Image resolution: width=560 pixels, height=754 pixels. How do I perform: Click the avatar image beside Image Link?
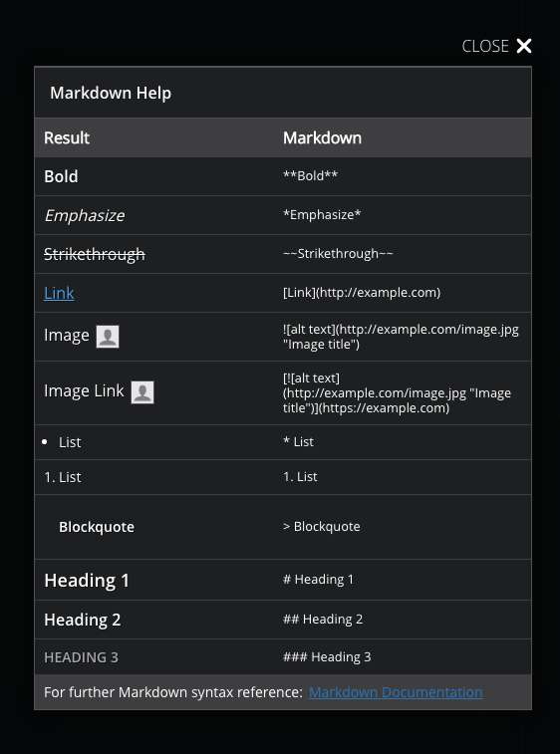click(142, 392)
